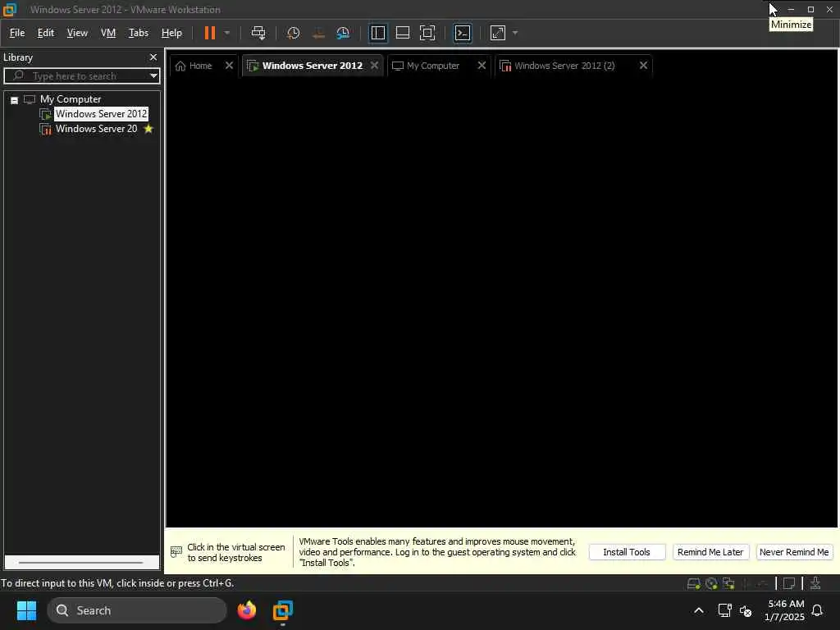Click the Never Remind Me button
Image resolution: width=840 pixels, height=630 pixels.
click(x=794, y=552)
